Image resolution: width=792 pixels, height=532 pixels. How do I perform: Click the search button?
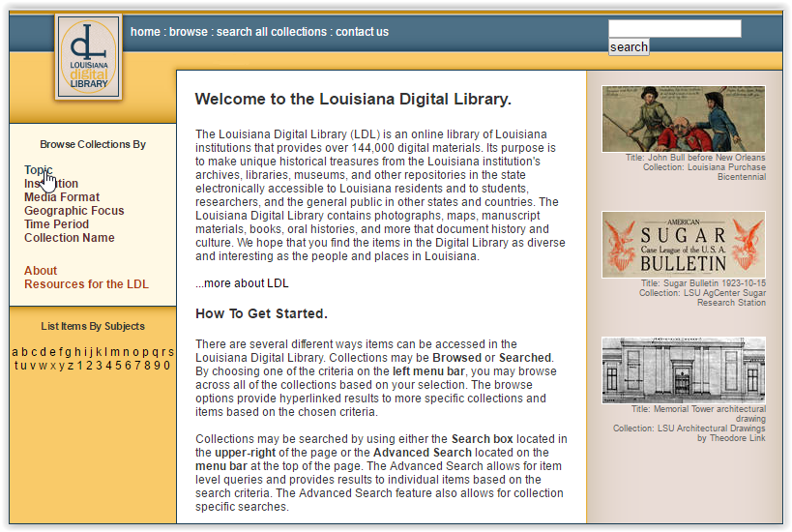(x=629, y=47)
